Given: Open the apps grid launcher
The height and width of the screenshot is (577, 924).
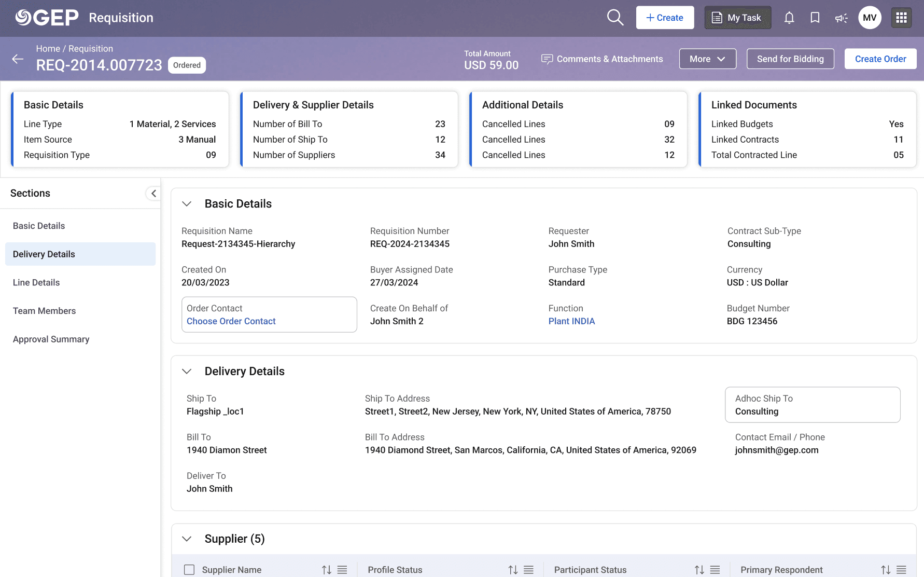Looking at the screenshot, I should coord(902,18).
